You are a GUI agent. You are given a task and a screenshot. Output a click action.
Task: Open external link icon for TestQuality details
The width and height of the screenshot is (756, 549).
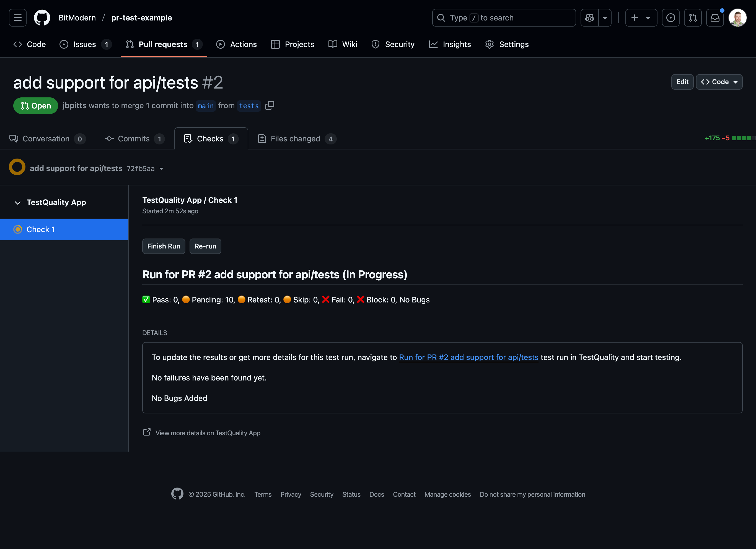[147, 432]
